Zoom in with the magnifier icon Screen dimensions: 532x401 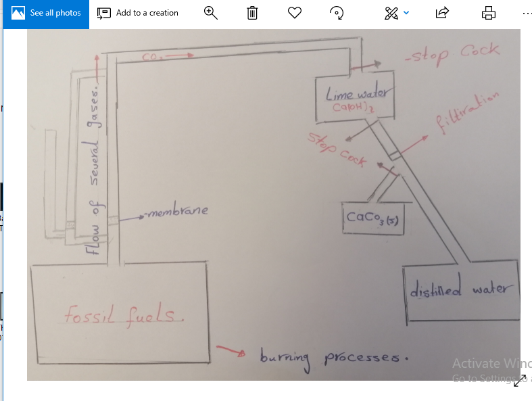pyautogui.click(x=211, y=14)
